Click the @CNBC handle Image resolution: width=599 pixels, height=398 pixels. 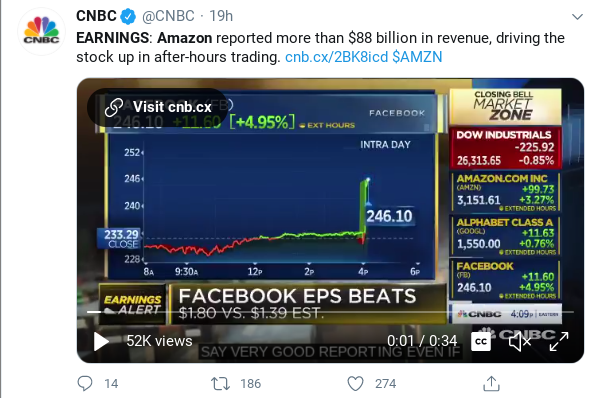point(168,16)
